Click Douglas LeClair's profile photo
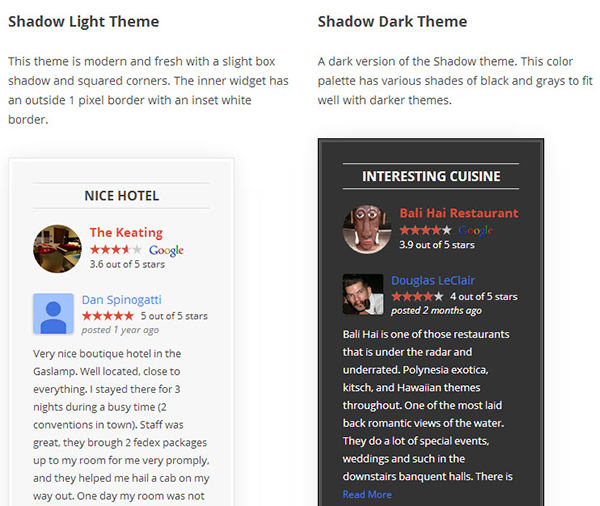 (363, 295)
